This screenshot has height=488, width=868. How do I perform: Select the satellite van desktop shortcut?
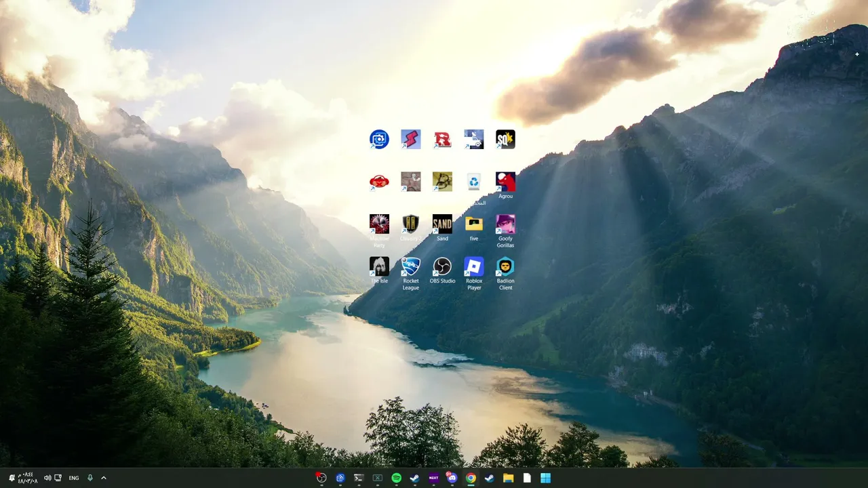click(x=474, y=139)
